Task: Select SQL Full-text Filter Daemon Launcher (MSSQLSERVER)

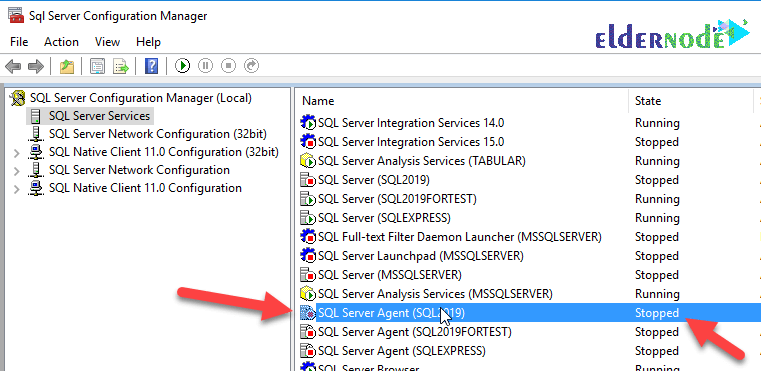Action: [460, 237]
